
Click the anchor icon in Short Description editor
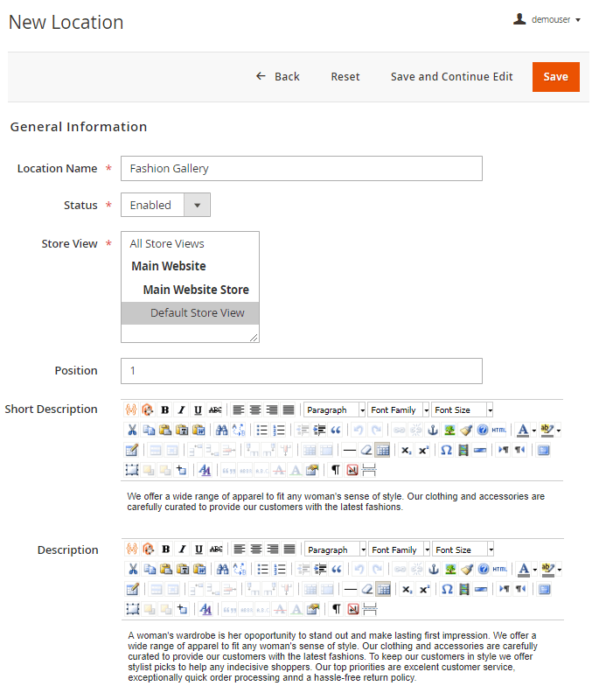(x=433, y=430)
